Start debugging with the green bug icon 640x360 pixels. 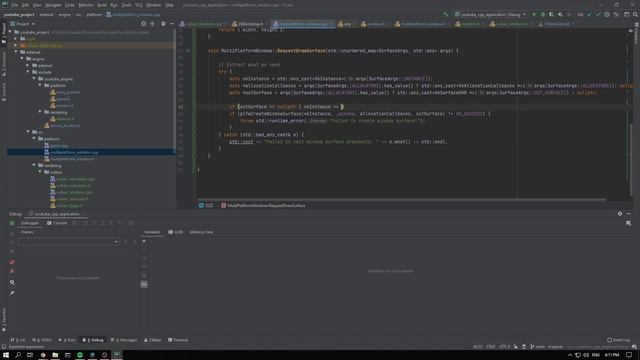tap(542, 14)
